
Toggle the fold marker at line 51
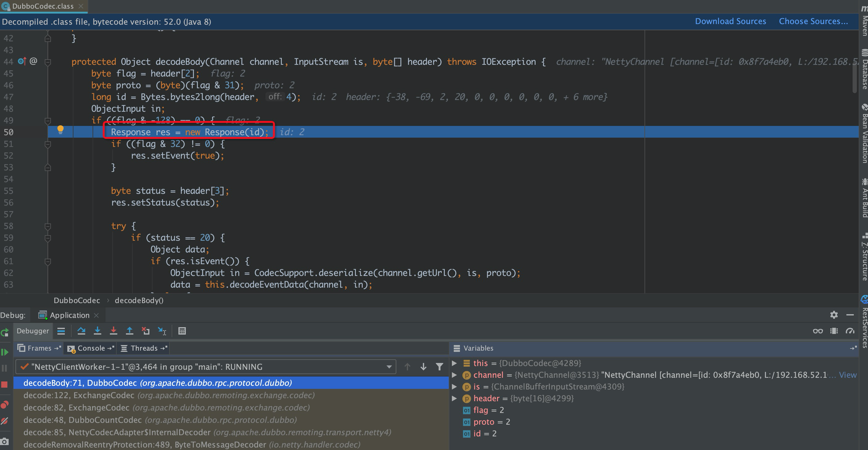coord(48,144)
